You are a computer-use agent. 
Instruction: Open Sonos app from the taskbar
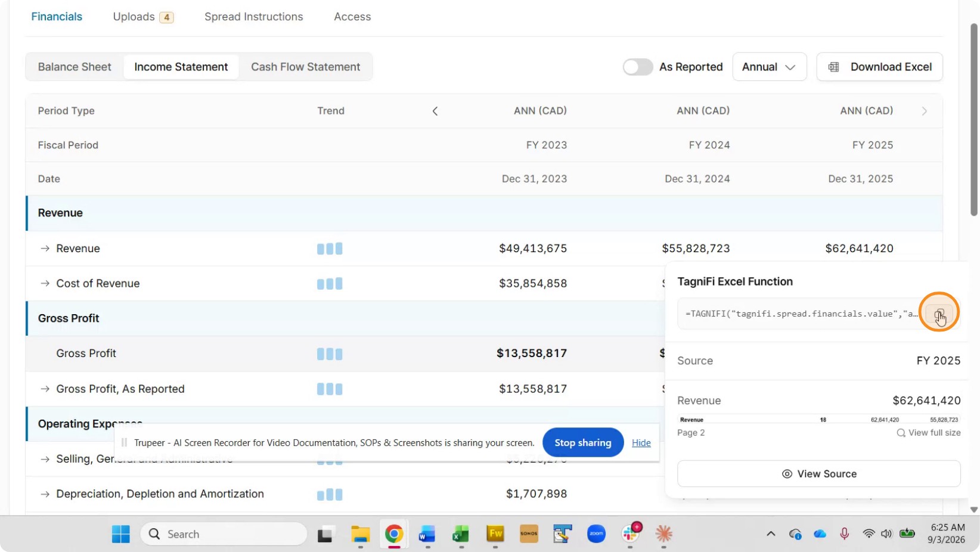point(529,534)
